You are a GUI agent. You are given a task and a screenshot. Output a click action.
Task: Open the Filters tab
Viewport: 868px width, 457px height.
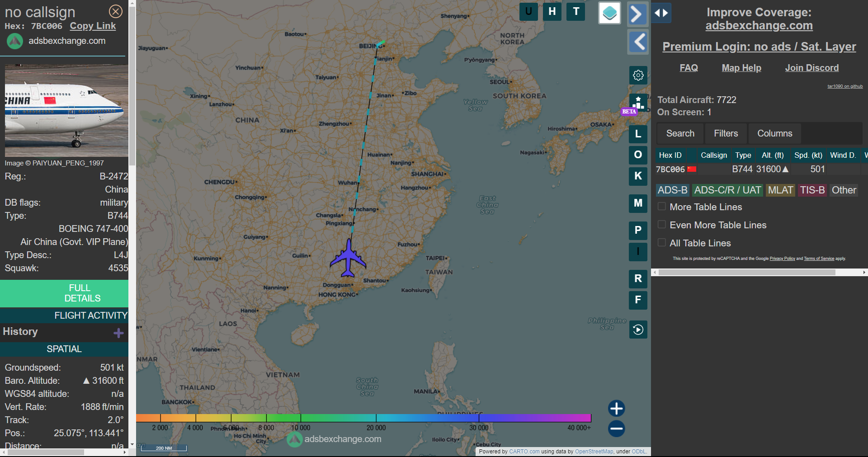click(726, 133)
